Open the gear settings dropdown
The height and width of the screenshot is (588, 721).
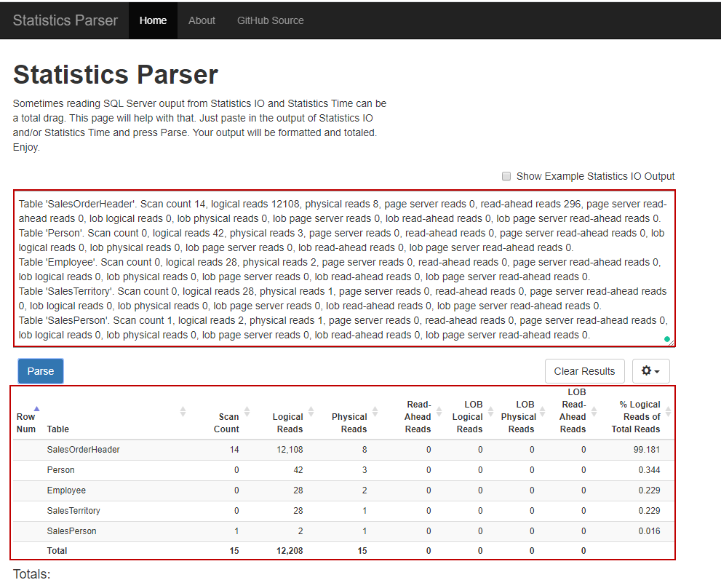650,371
